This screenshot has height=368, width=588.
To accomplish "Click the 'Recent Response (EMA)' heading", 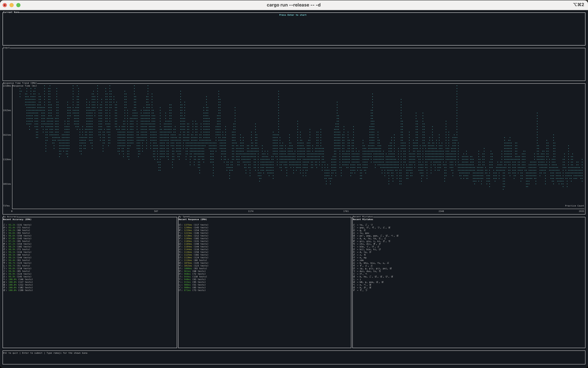I will pos(193,220).
